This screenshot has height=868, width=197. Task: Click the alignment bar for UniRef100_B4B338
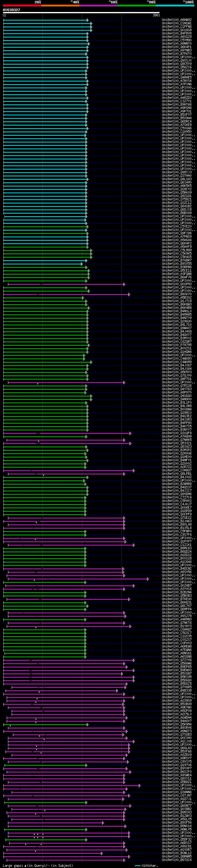tap(62, 690)
